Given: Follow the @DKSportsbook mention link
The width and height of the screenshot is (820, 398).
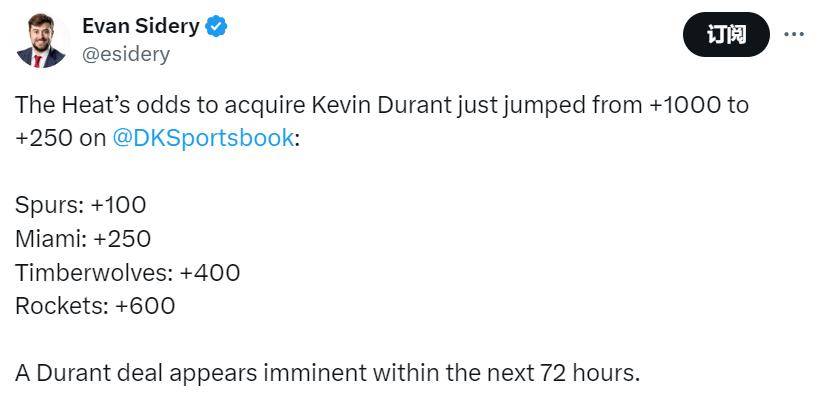Looking at the screenshot, I should [203, 138].
